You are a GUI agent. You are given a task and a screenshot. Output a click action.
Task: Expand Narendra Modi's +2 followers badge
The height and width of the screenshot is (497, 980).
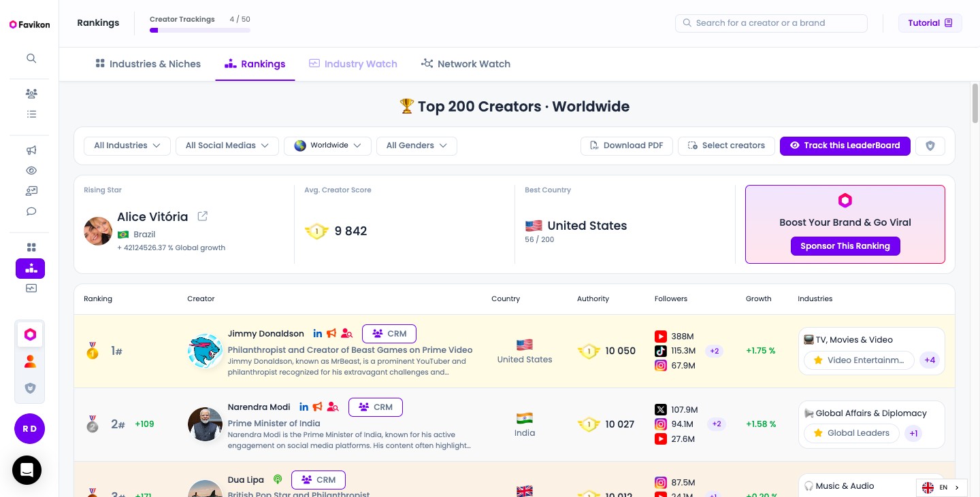(x=716, y=424)
